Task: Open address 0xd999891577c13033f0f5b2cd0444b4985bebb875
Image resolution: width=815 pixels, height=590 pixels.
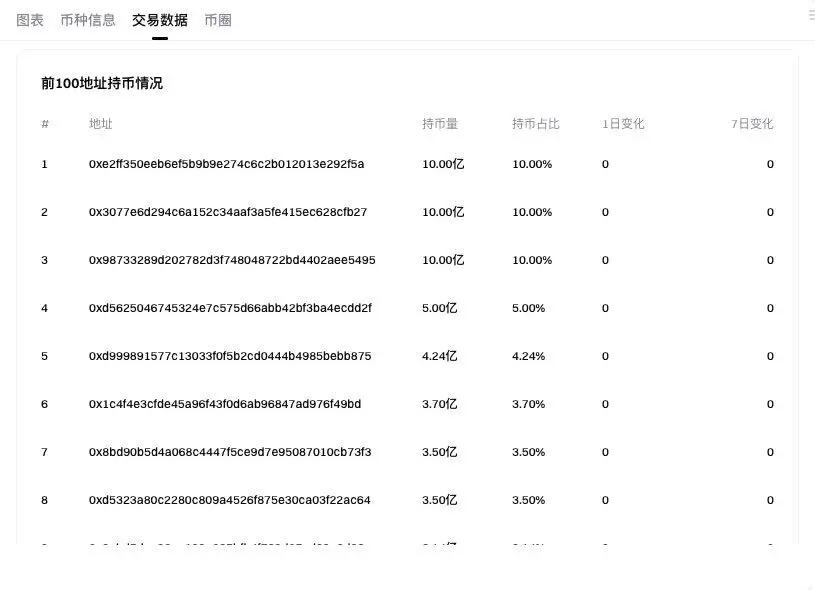Action: tap(230, 356)
